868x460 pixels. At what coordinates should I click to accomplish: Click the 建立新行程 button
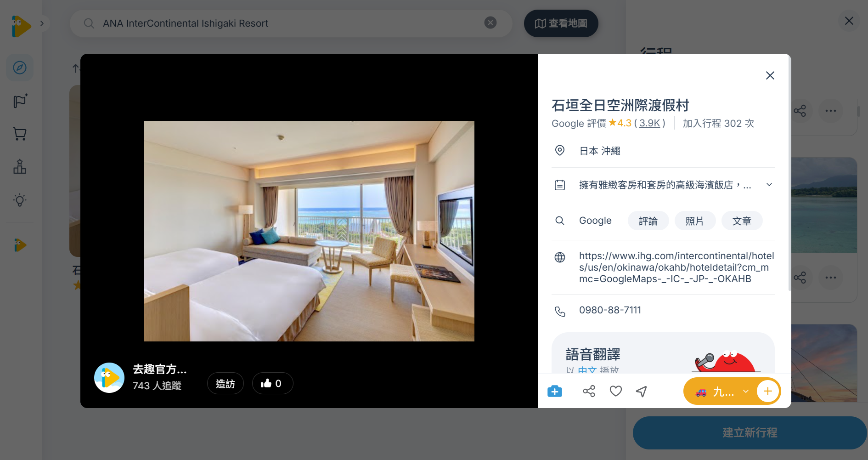pyautogui.click(x=750, y=433)
